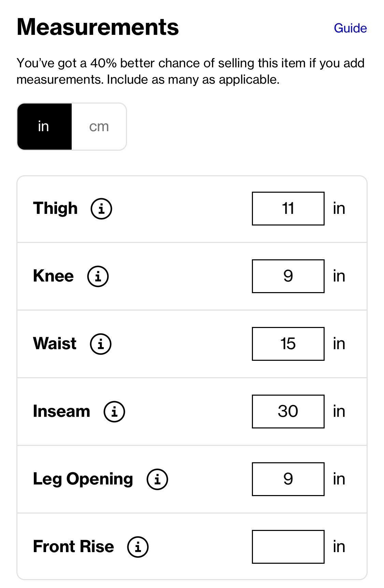The height and width of the screenshot is (588, 384).
Task: Open the Thigh measurement info icon
Action: point(101,208)
